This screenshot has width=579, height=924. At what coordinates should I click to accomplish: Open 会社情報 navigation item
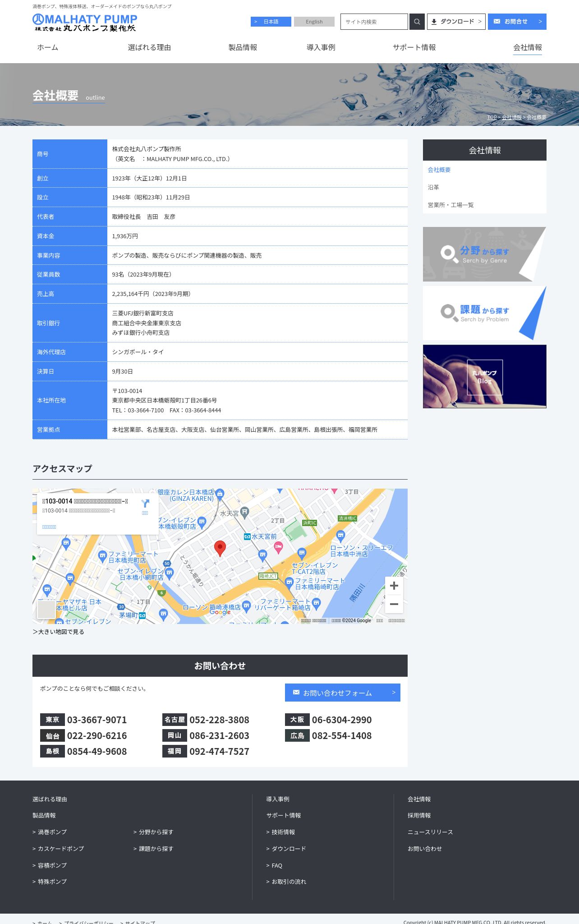[x=528, y=47]
